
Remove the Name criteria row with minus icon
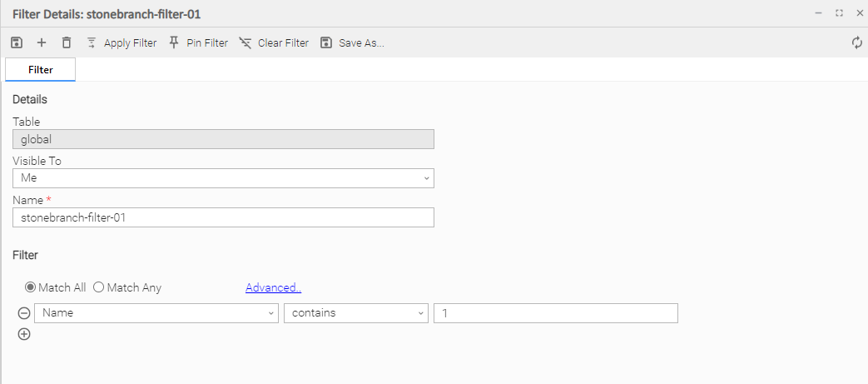click(24, 313)
